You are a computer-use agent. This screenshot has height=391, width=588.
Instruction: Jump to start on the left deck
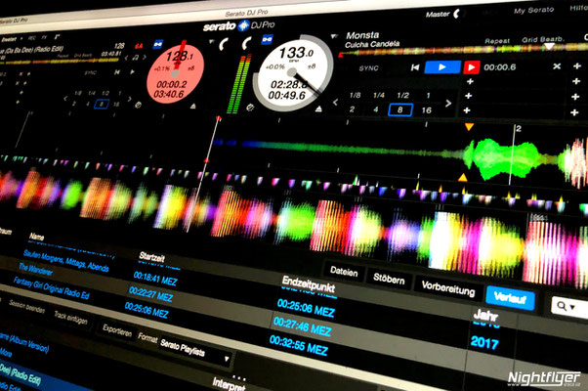click(117, 72)
